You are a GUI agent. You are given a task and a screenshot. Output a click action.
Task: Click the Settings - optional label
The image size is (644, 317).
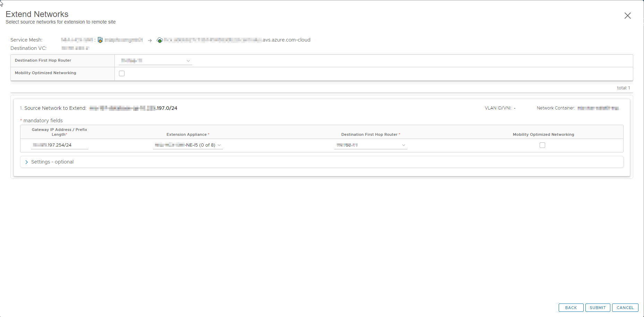pyautogui.click(x=52, y=162)
